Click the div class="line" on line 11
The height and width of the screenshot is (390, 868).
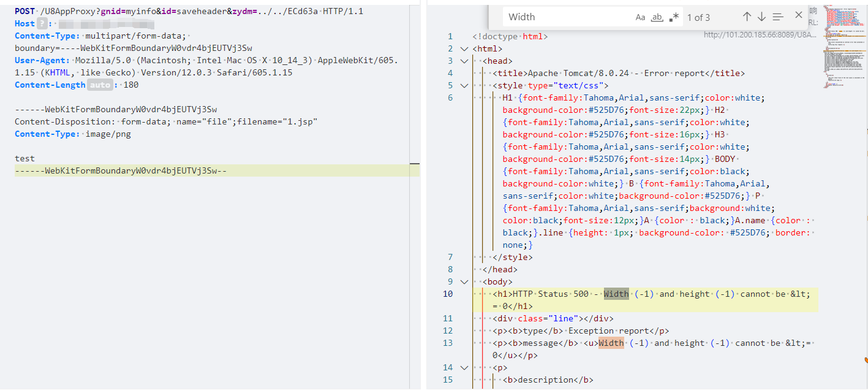[x=553, y=318]
